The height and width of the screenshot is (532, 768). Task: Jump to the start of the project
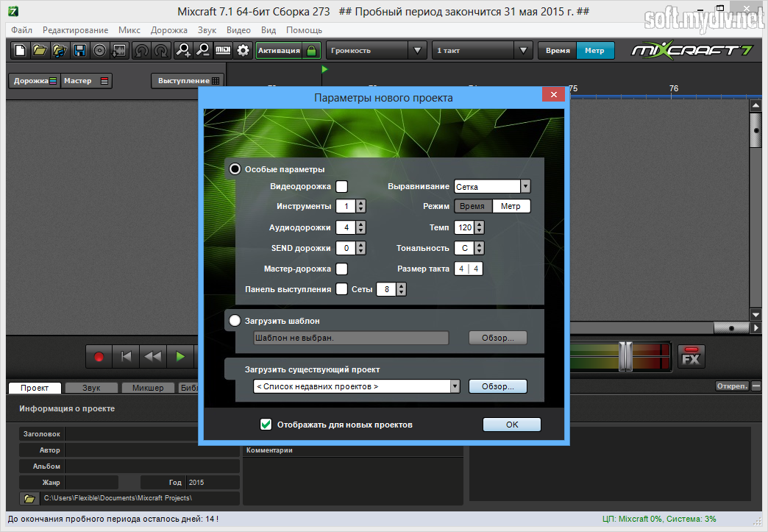coord(127,357)
